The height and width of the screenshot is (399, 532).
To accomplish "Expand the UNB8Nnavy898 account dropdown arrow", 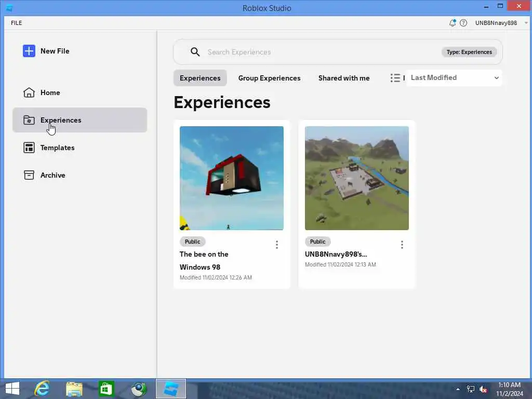I will tap(526, 23).
